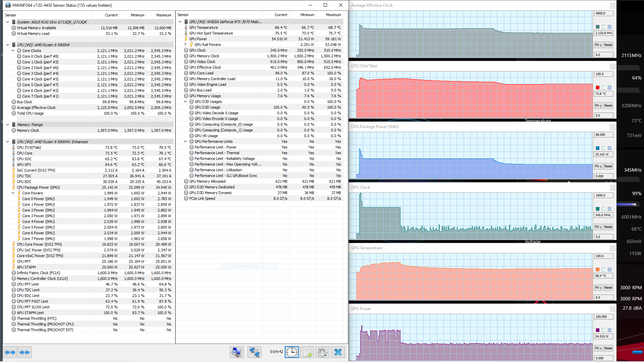Image resolution: width=644 pixels, height=362 pixels.
Task: Open sensor settings gear icon
Action: (322, 352)
